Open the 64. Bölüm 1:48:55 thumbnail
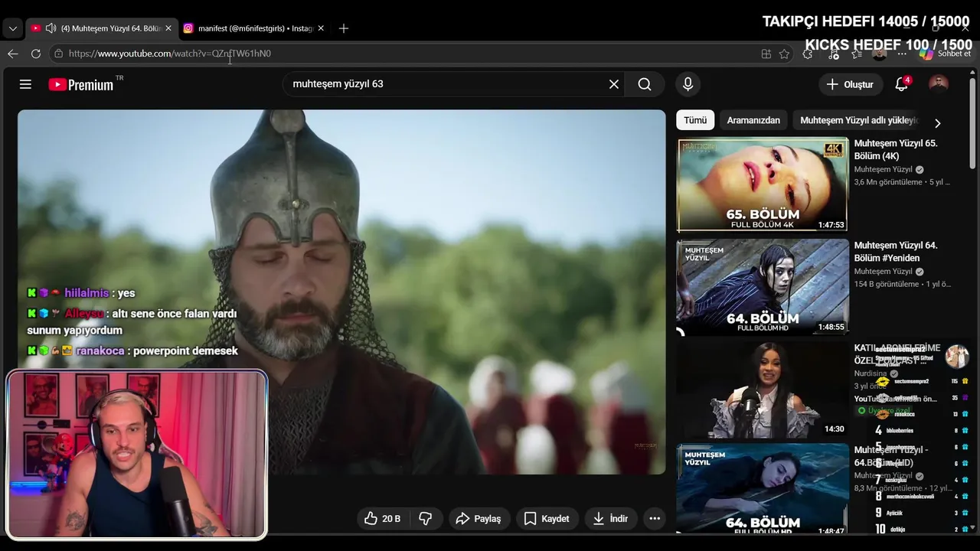 click(763, 287)
